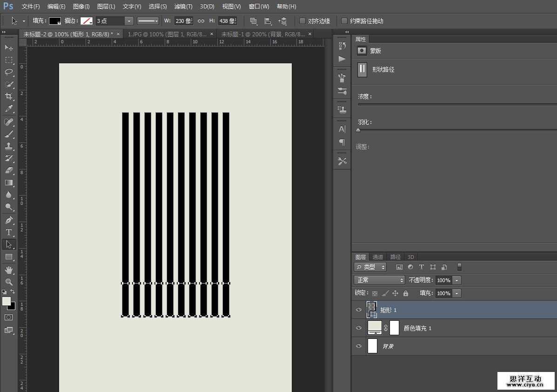557x392 pixels.
Task: Open the blend mode 正常 dropdown
Action: pyautogui.click(x=380, y=280)
